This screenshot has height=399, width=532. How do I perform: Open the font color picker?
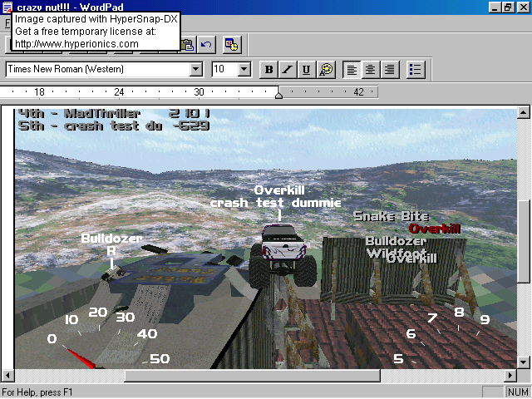(326, 70)
